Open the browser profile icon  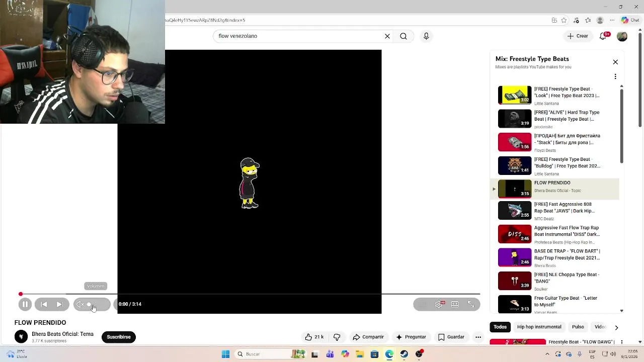(x=600, y=20)
